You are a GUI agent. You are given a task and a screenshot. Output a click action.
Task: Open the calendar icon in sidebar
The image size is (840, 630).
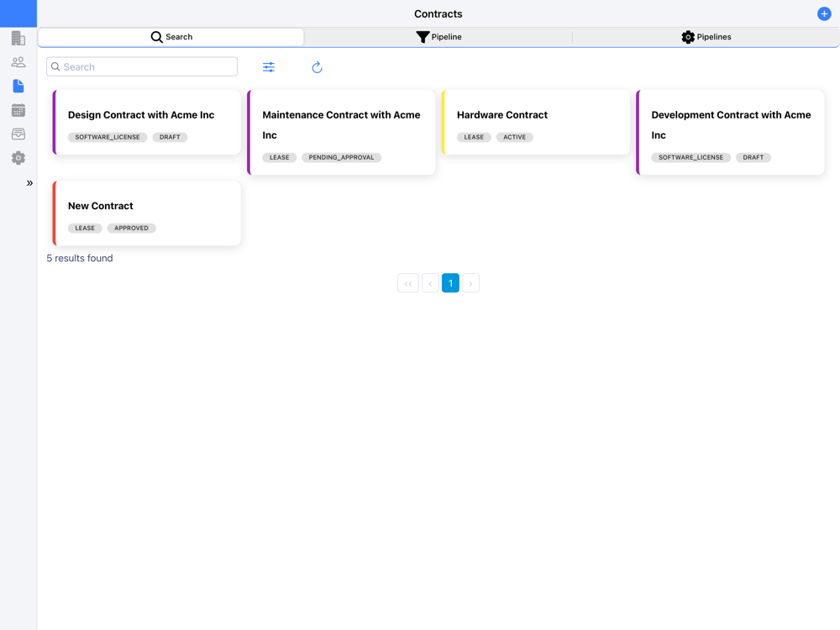18,110
